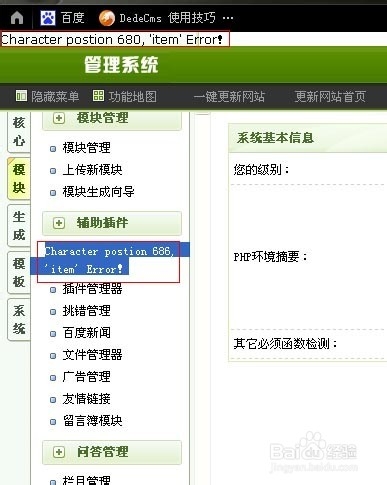This screenshot has width=387, height=485.
Task: Click the bullet icon beside 留言簿模块
Action: coord(53,422)
